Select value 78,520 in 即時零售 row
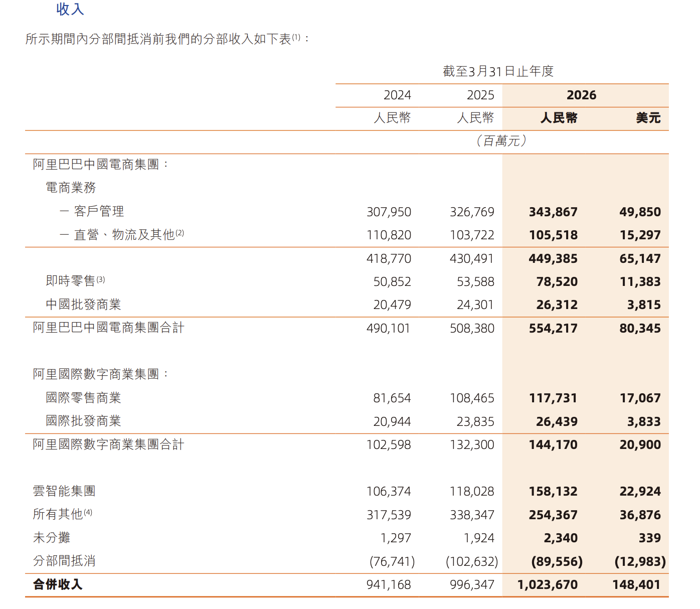700x609 pixels. coord(557,282)
